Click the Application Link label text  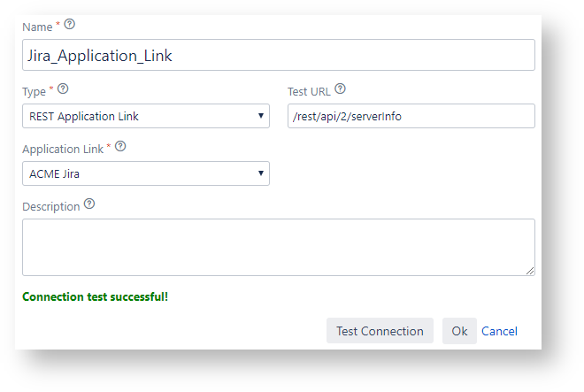[63, 148]
